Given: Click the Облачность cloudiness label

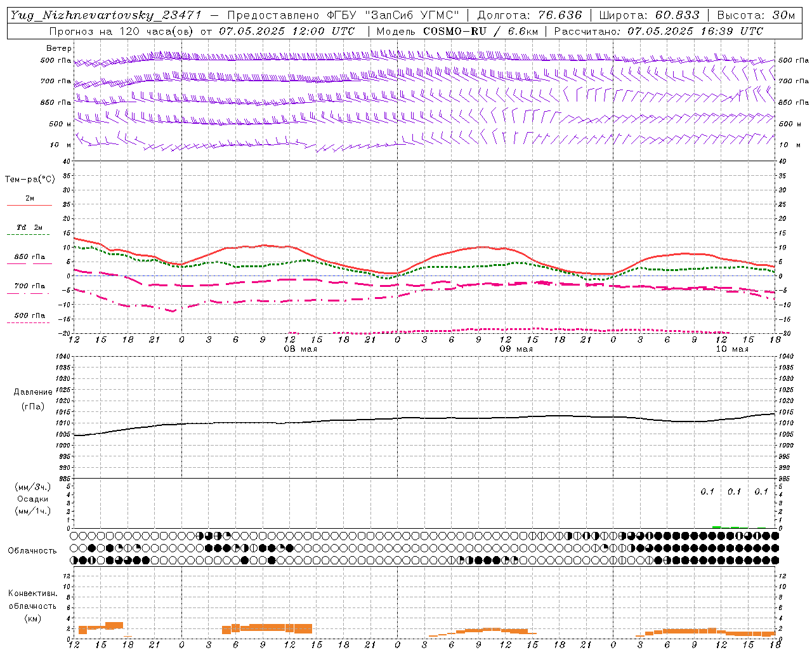Looking at the screenshot, I should pos(32,550).
